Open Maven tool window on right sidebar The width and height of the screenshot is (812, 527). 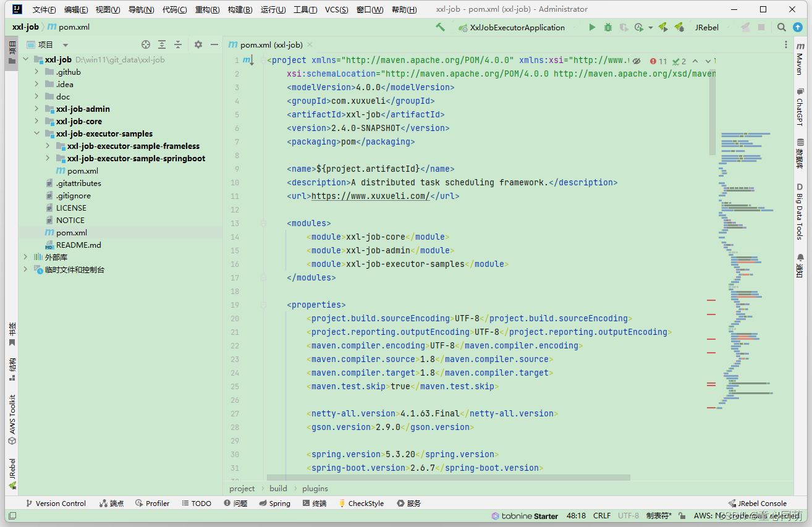point(800,59)
